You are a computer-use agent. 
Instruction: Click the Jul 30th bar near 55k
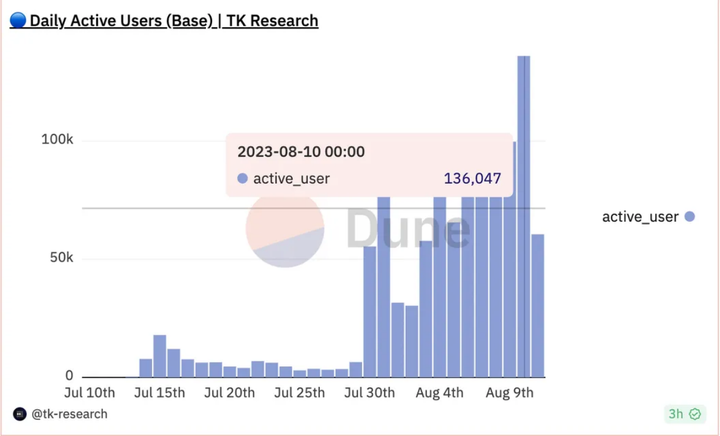370,312
